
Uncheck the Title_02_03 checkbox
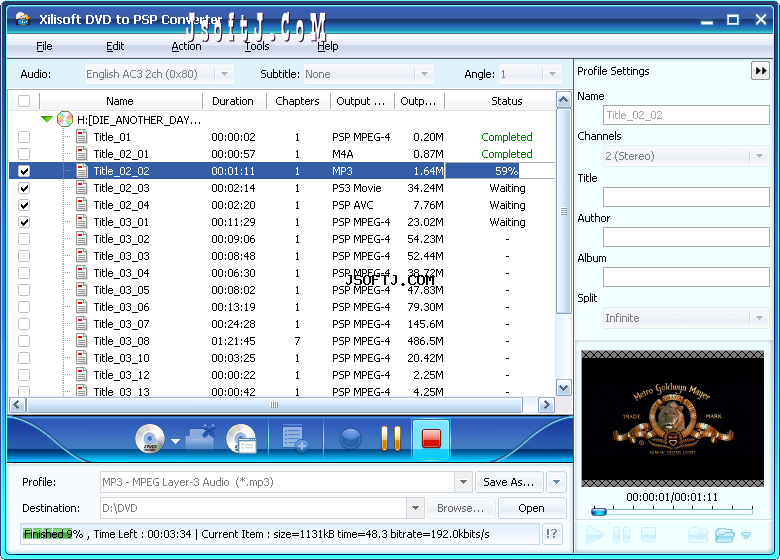pos(24,188)
